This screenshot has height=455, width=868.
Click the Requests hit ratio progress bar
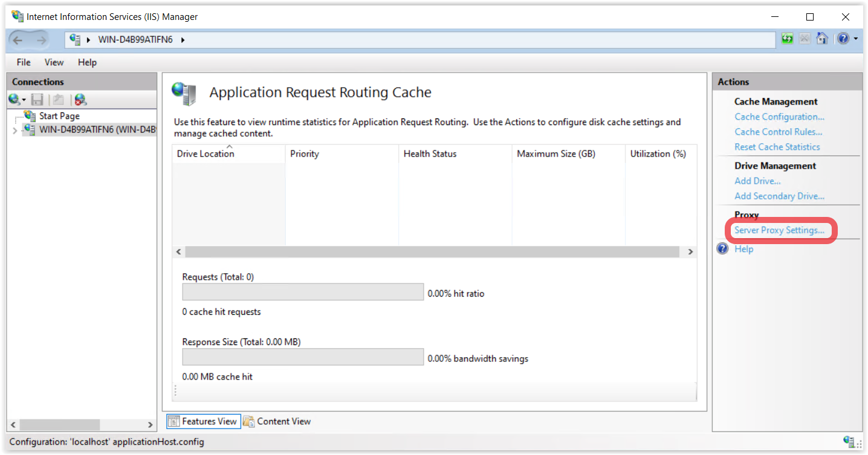pos(303,292)
